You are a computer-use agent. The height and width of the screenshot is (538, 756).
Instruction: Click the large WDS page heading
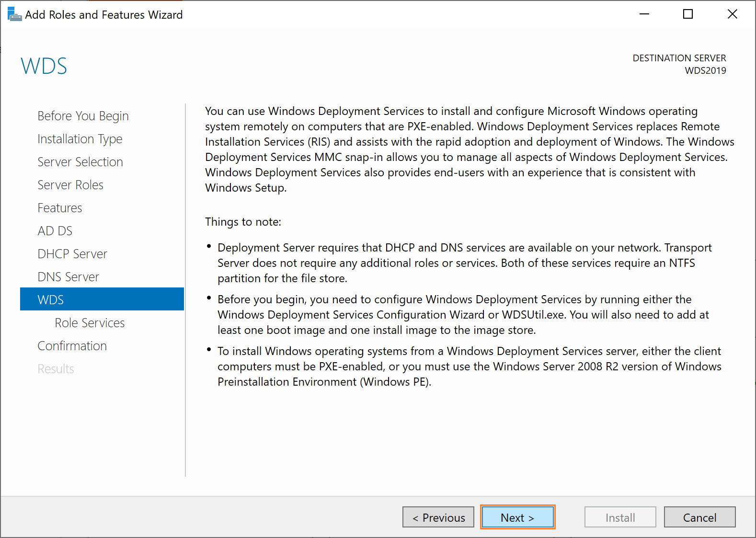[x=44, y=66]
